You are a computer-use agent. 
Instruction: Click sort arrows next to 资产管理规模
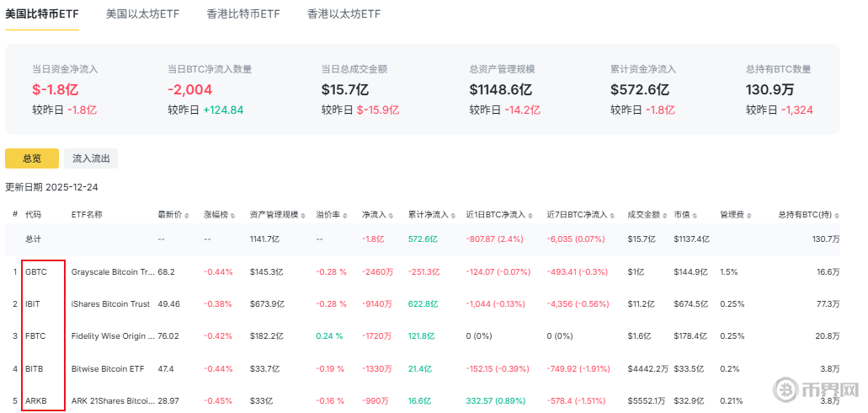(x=303, y=215)
